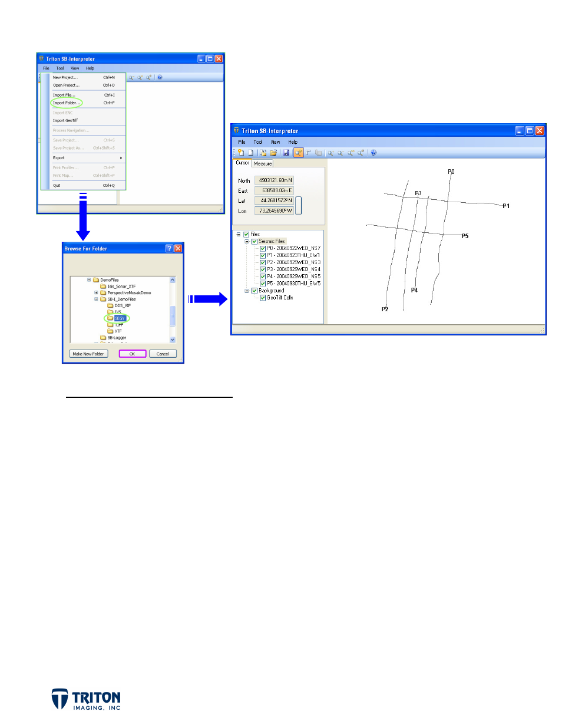Open Tool menu in right window
The width and height of the screenshot is (562, 728).
coord(258,142)
